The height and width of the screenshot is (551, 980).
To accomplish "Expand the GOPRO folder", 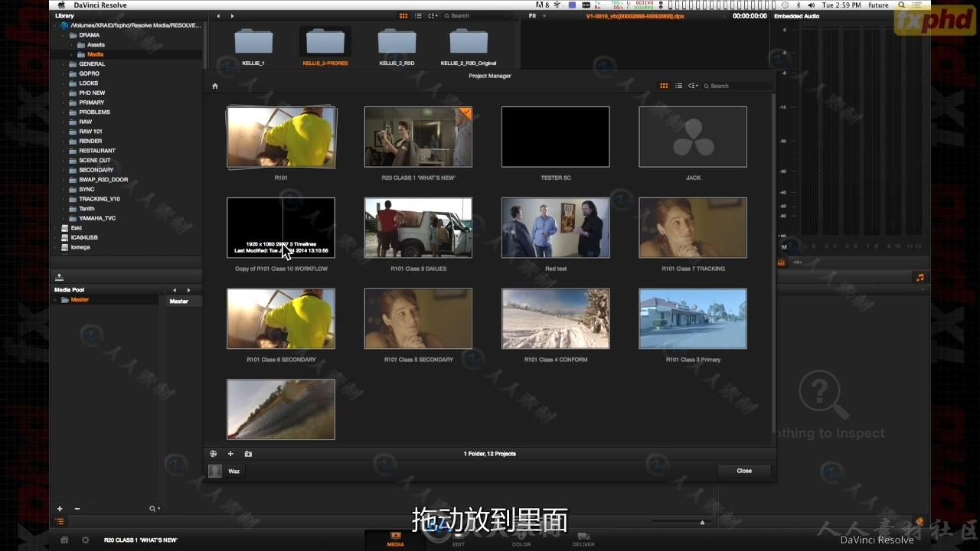I will (64, 73).
